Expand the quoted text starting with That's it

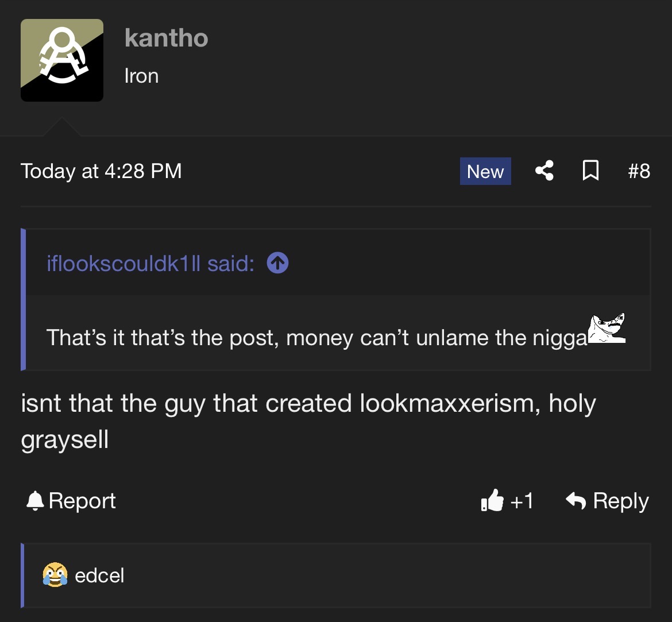316,338
